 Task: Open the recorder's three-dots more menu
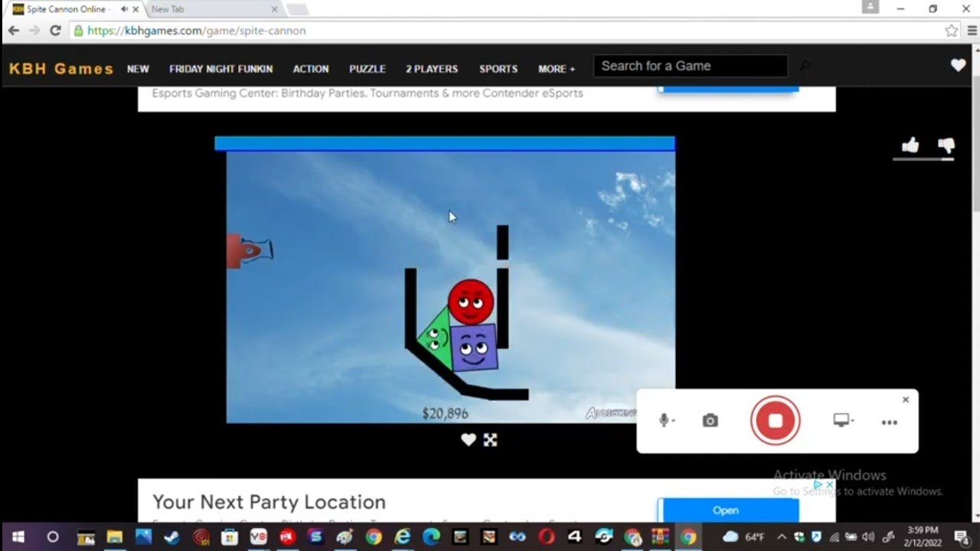(x=889, y=422)
